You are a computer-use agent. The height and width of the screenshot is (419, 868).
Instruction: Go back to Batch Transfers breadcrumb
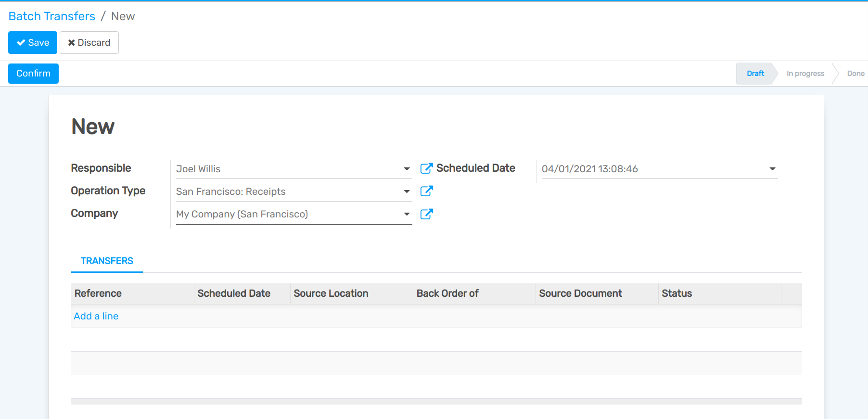click(x=52, y=16)
